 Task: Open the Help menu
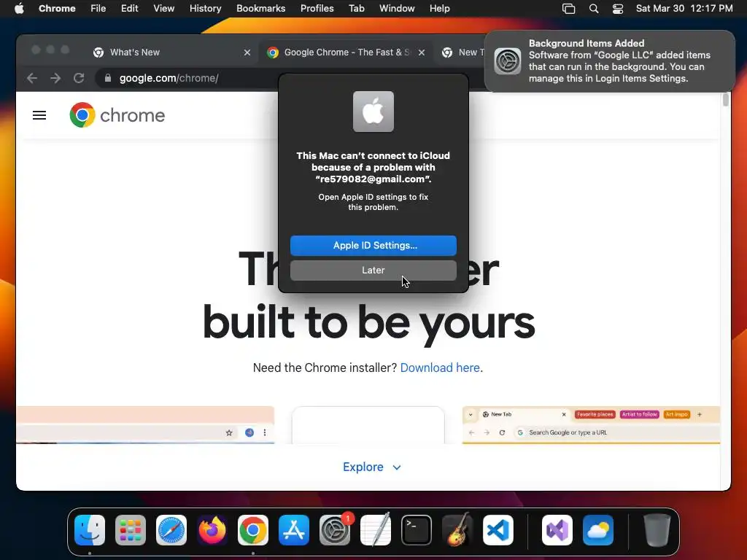439,9
